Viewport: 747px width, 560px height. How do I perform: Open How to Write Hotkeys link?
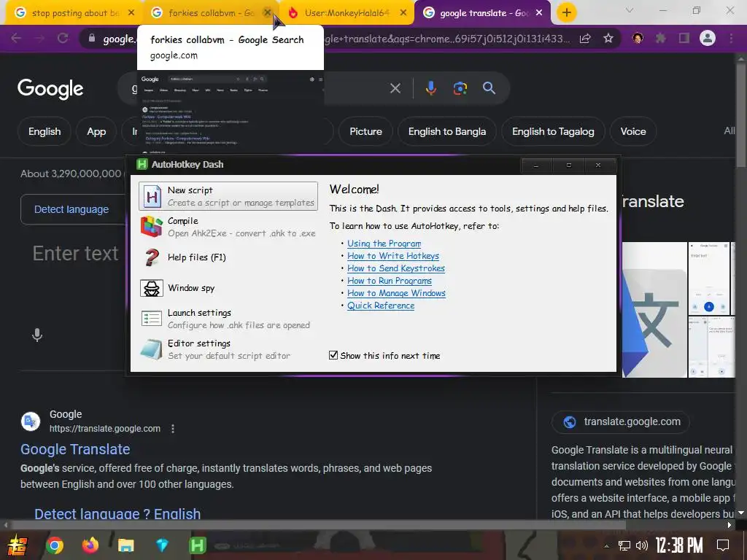(393, 256)
